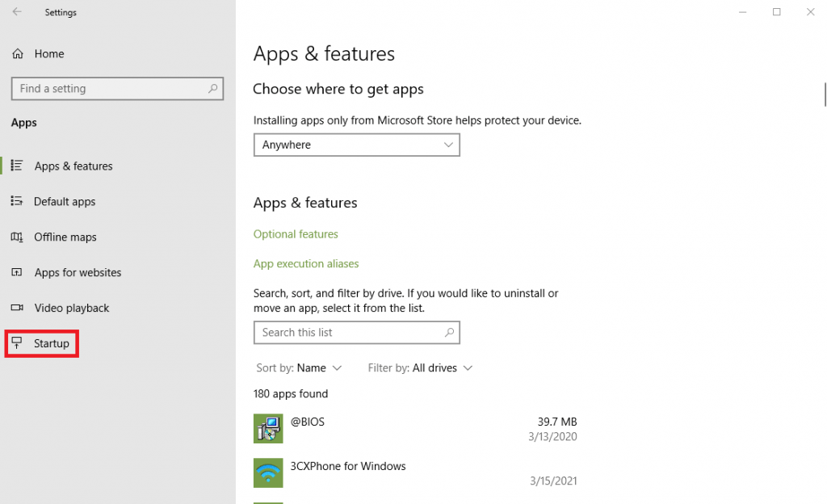The image size is (827, 504).
Task: Select 3CXPhone for Windows entry
Action: pyautogui.click(x=415, y=472)
